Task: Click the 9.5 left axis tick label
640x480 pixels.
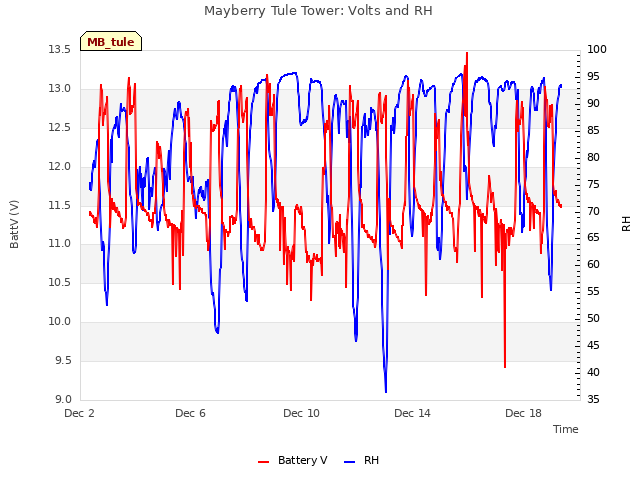Action: (x=63, y=360)
